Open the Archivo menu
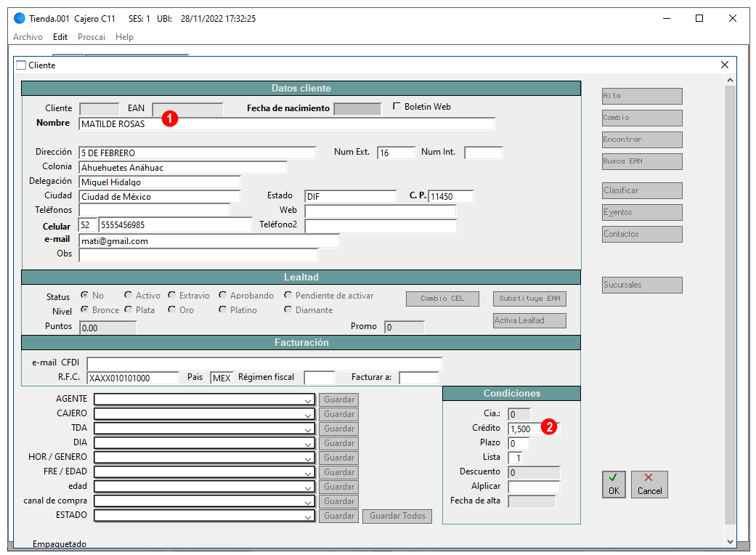 (x=28, y=37)
